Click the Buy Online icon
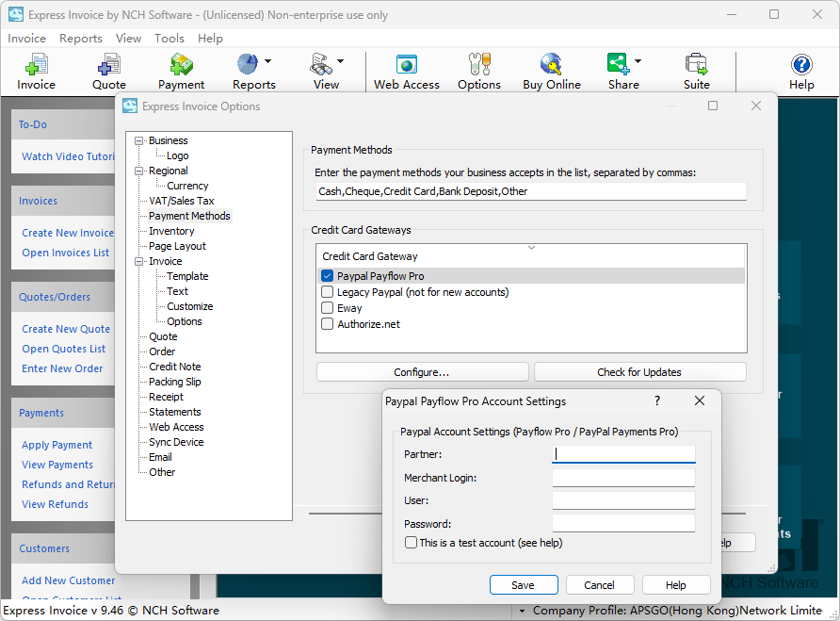 [551, 64]
